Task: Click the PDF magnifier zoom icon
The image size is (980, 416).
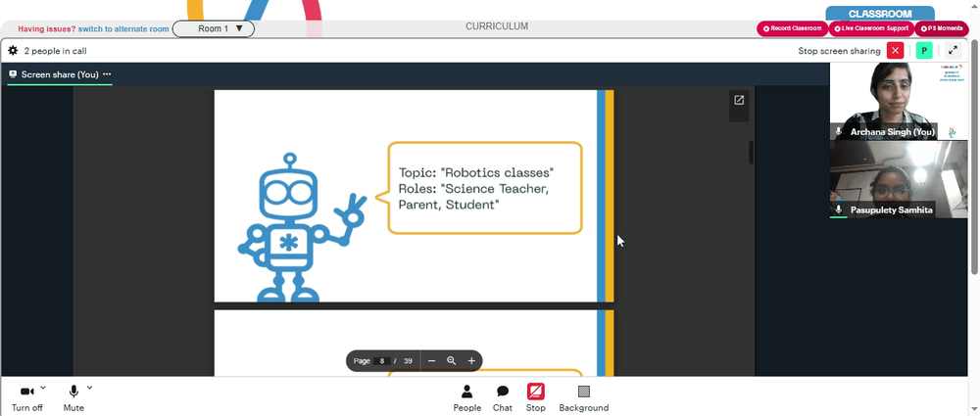Action: (x=451, y=361)
